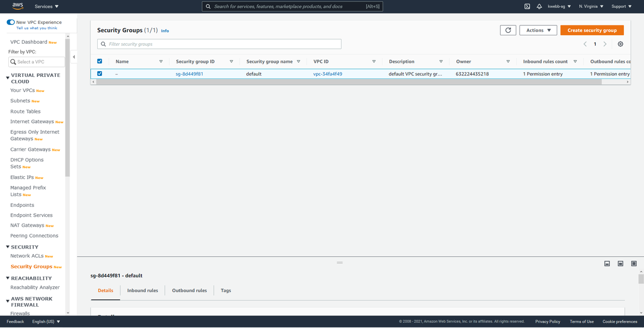Focus the Filter security groups field
Image resolution: width=644 pixels, height=328 pixels.
[x=219, y=44]
